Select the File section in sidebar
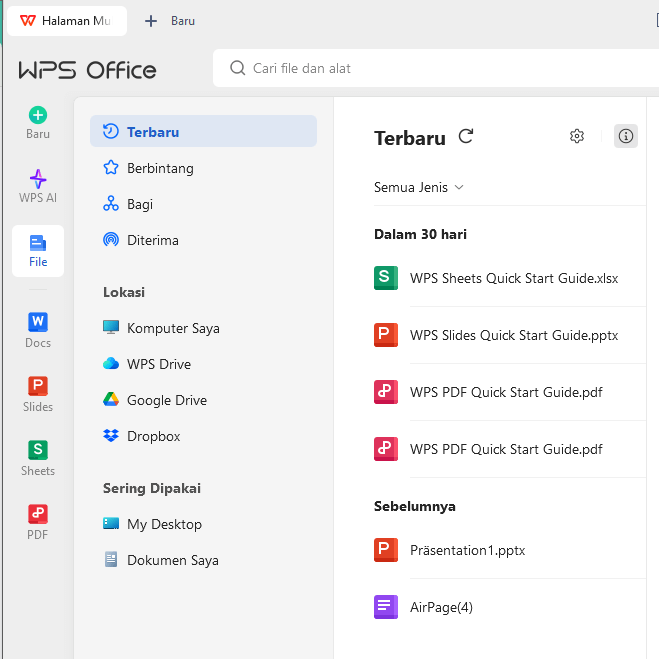The height and width of the screenshot is (659, 659). pyautogui.click(x=38, y=251)
